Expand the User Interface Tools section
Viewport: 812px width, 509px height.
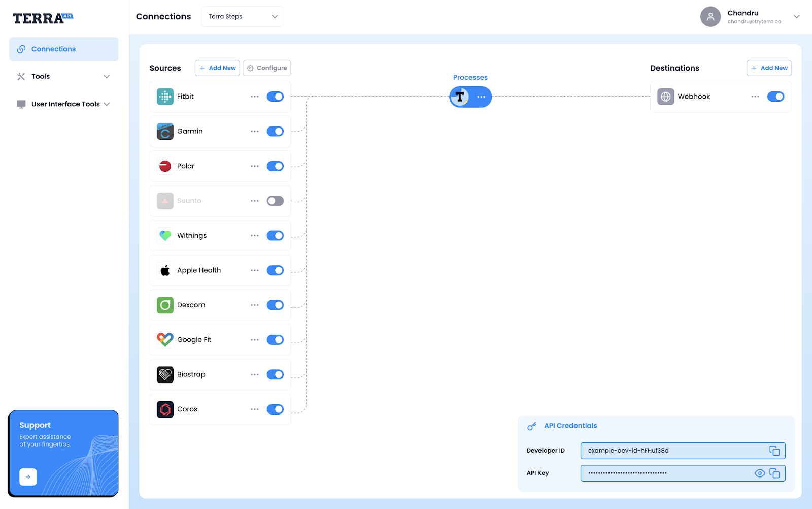[63, 104]
